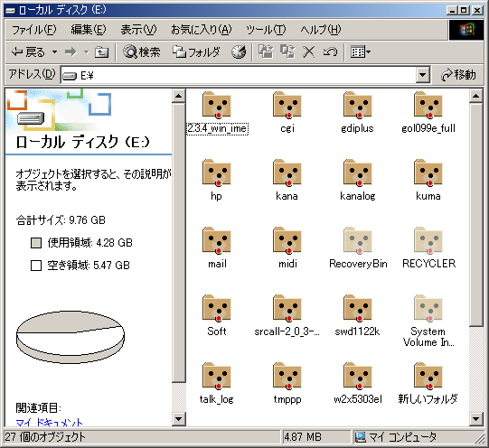This screenshot has height=448, width=489.
Task: Click the 27 個のオブジェクト status text
Action: 45,437
